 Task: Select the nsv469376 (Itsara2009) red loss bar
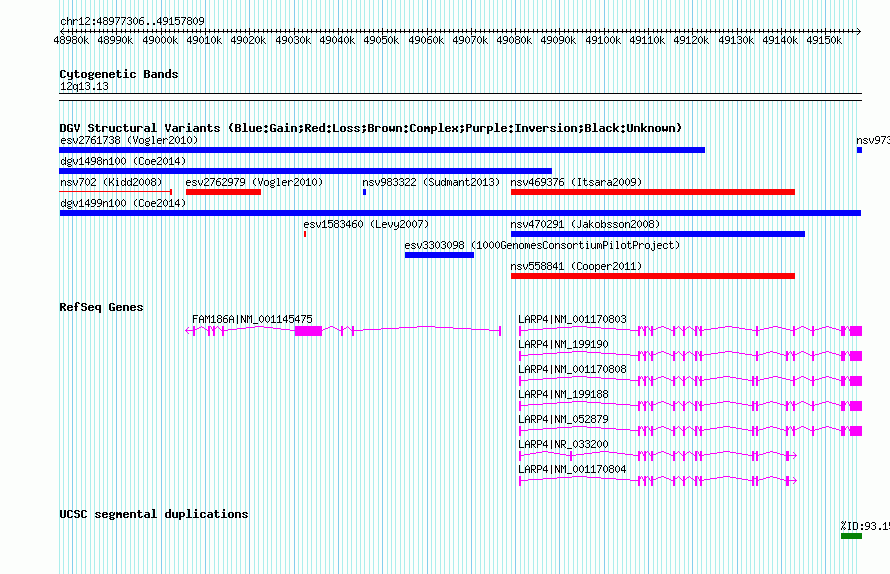click(653, 192)
